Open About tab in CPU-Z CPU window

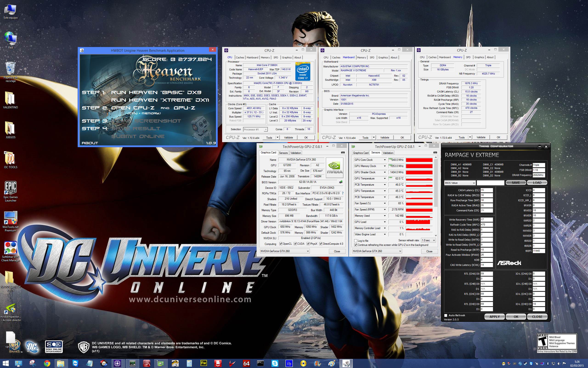click(x=298, y=57)
